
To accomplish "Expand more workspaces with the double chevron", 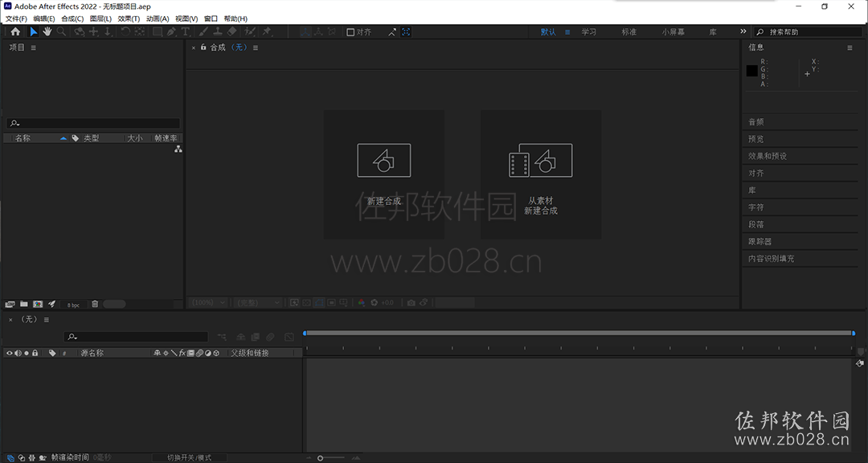I will 743,31.
